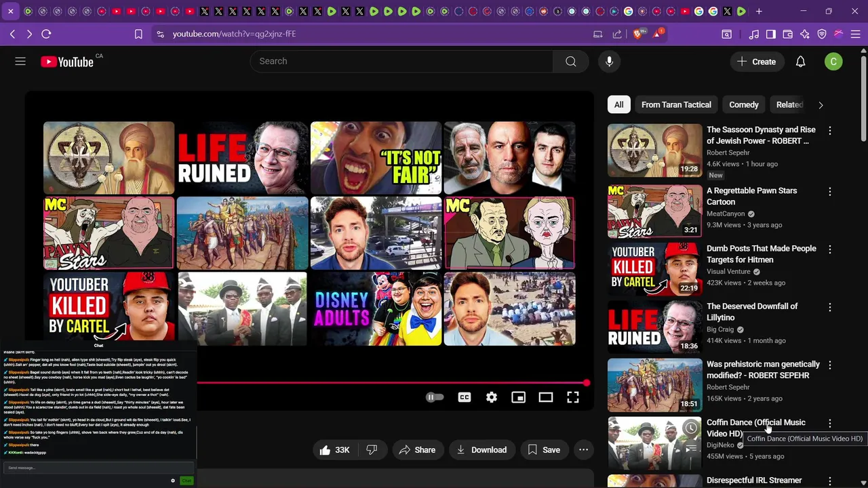Open chat settings gear icon
Viewport: 868px width, 488px height.
[173, 481]
